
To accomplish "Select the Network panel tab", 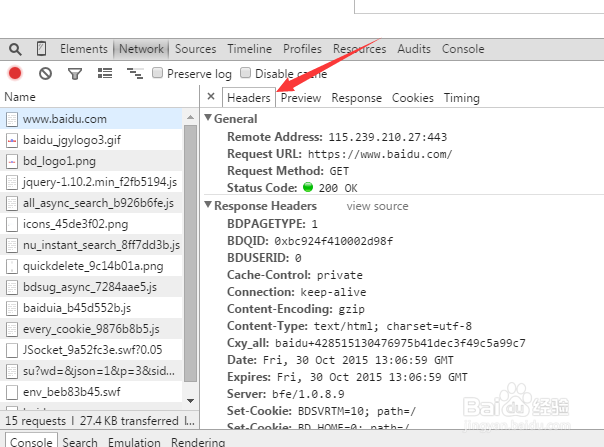I will coord(141,49).
